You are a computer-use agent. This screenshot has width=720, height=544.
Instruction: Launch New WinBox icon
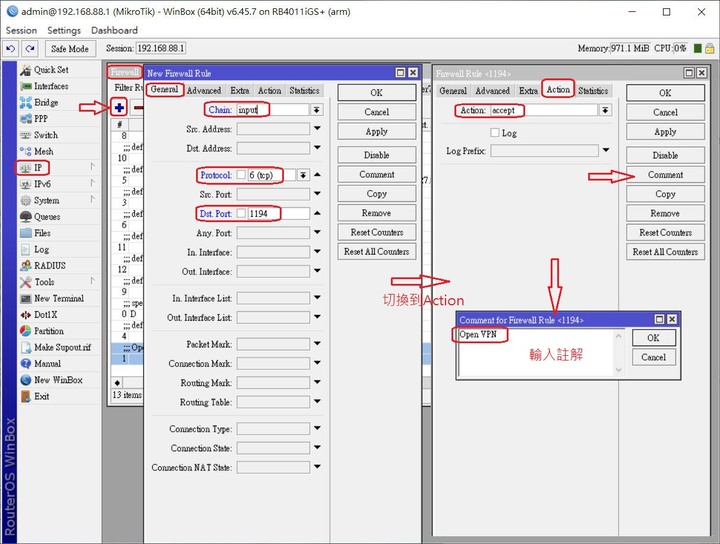click(25, 380)
